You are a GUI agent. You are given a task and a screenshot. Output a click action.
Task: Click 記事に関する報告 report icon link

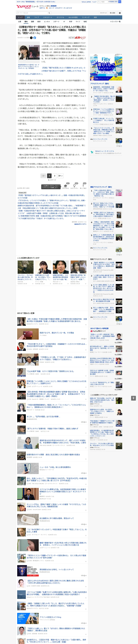23,188
